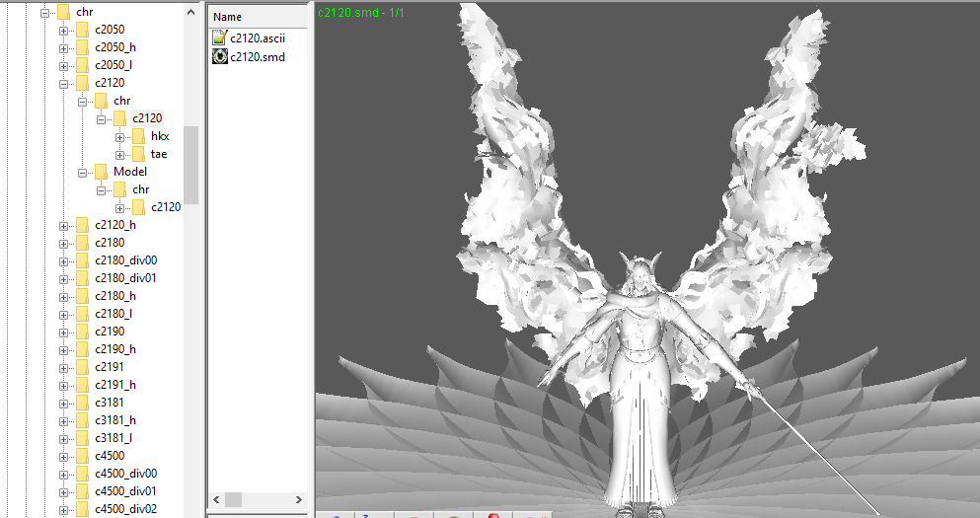The image size is (980, 518).
Task: Click the Name column header
Action: click(x=258, y=16)
